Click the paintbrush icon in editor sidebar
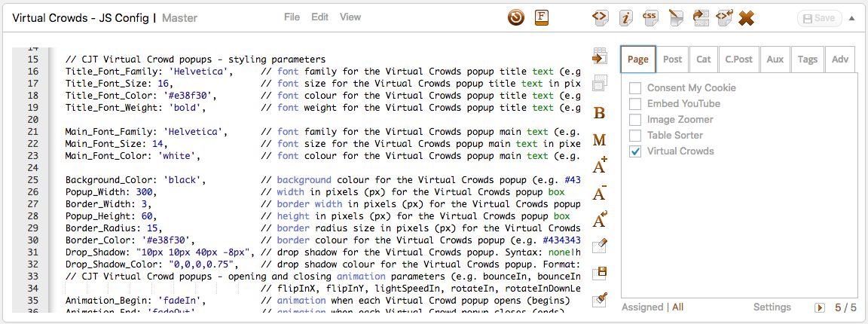Screen dimensions: 868x324 (599, 300)
